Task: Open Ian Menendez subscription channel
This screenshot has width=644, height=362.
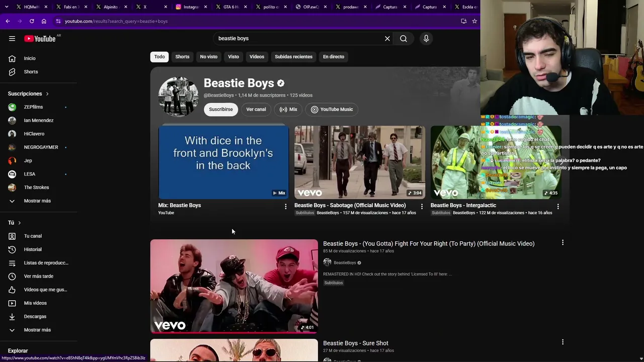Action: (39, 121)
